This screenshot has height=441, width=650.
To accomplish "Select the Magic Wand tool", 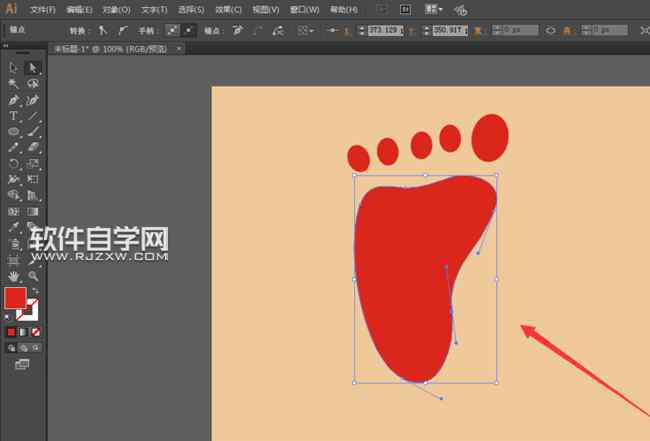I will point(14,84).
